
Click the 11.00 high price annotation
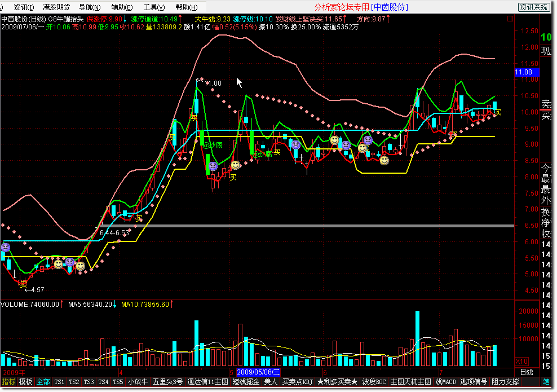213,83
